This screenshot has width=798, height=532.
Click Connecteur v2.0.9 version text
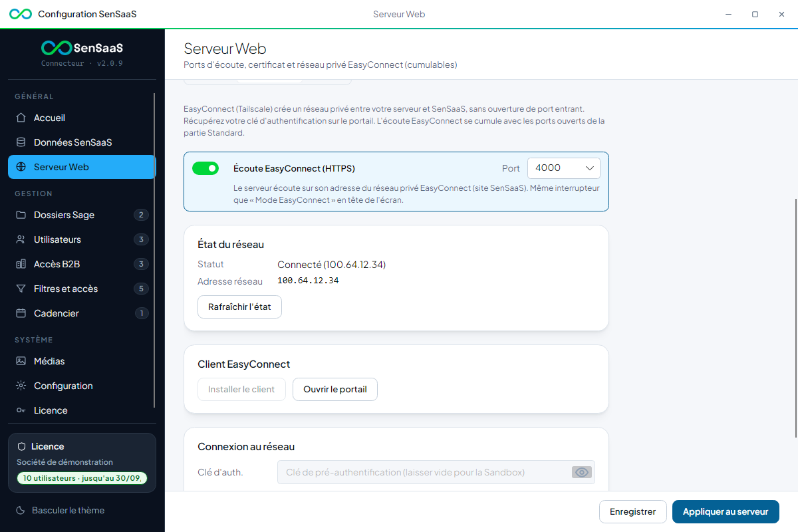[82, 64]
